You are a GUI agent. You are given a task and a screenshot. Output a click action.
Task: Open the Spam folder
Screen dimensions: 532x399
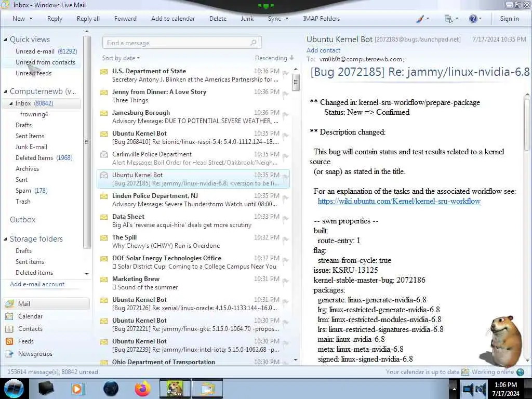tap(32, 191)
